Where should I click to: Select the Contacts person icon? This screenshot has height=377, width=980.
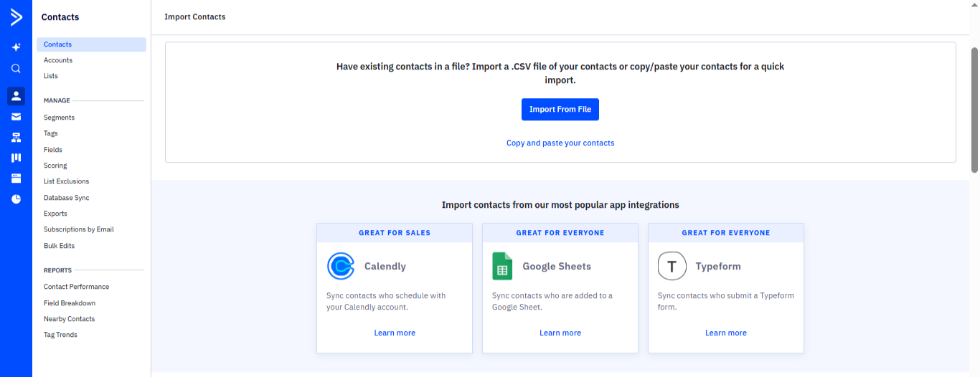[x=16, y=96]
